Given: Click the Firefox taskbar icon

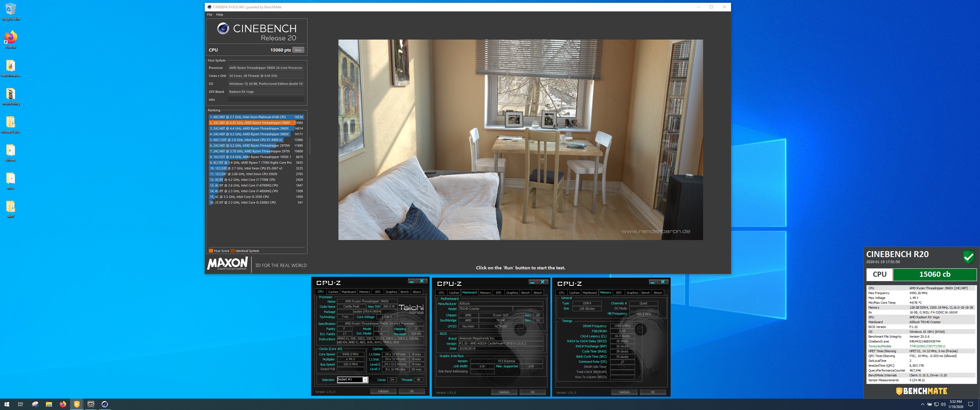Looking at the screenshot, I should [x=63, y=404].
